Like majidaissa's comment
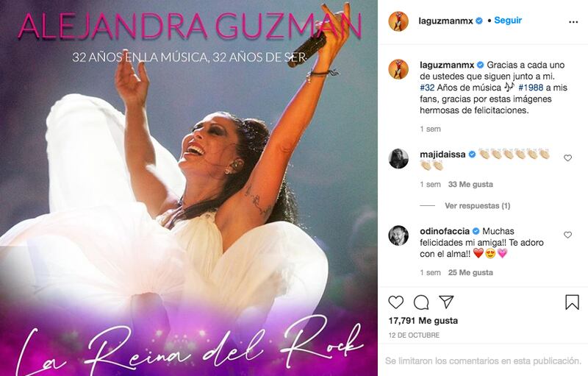Viewport: 588px width, 376px height. coord(567,158)
